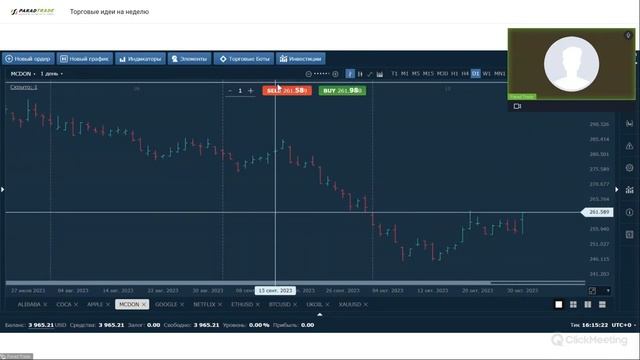Screen dimensions: 640x360
Task: Switch to the M1 timeframe
Action: (404, 74)
